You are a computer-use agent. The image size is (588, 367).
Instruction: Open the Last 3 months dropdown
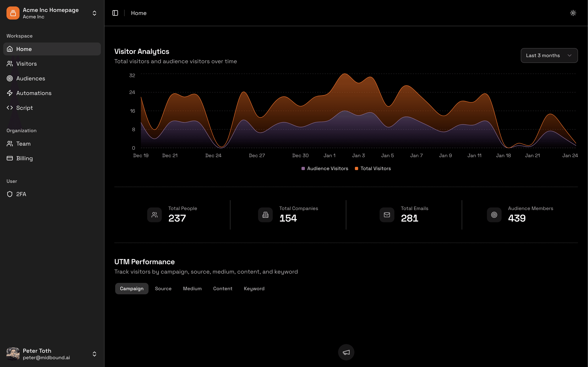point(549,55)
